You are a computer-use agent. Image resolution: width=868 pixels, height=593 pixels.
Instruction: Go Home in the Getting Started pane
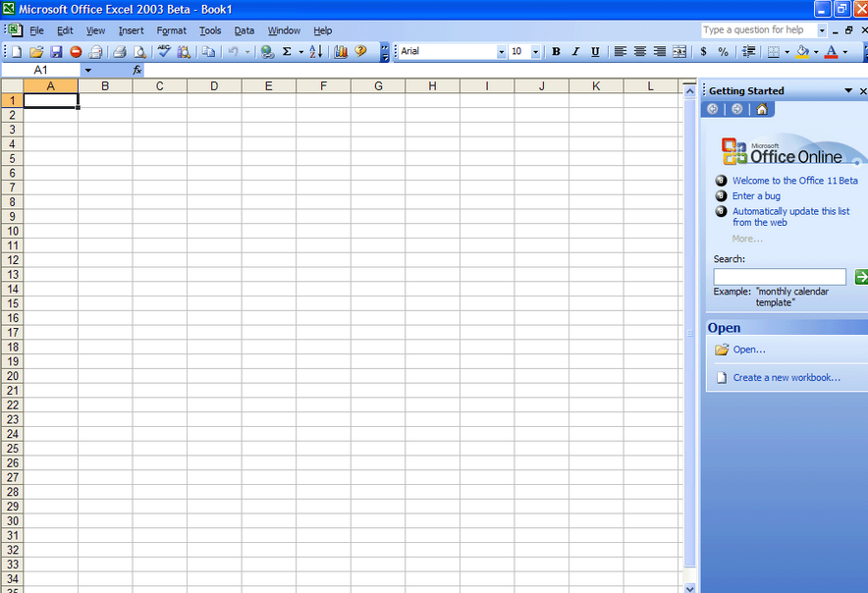(762, 109)
